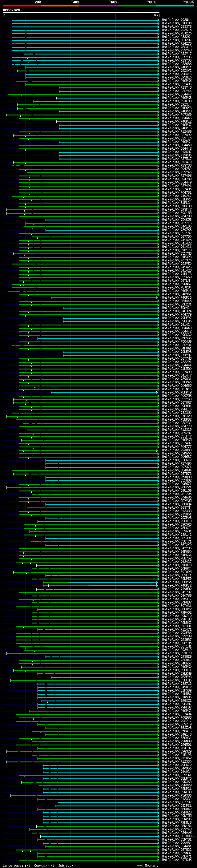Select the hit UniRef100_P14273
The image size is (197, 868).
click(x=176, y=43)
